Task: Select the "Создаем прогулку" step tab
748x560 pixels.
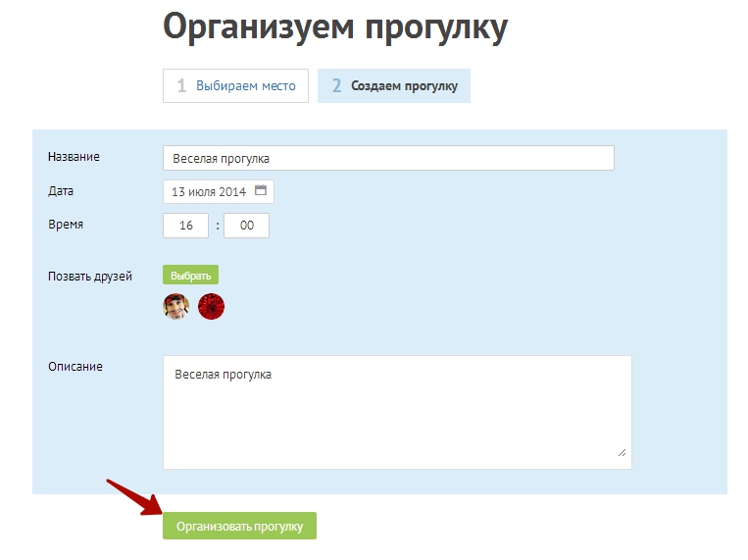Action: (x=394, y=86)
